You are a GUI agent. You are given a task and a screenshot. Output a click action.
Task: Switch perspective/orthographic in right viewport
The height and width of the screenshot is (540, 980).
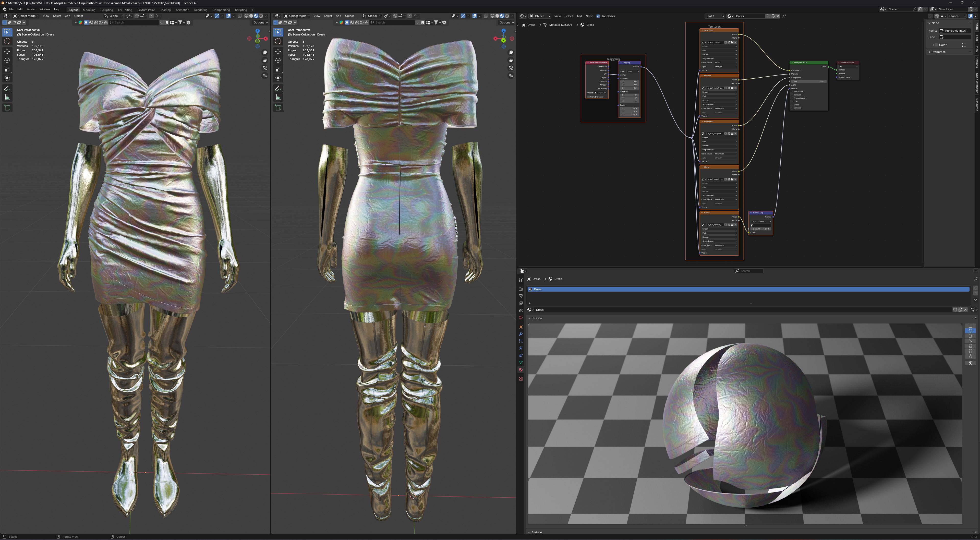pos(511,76)
